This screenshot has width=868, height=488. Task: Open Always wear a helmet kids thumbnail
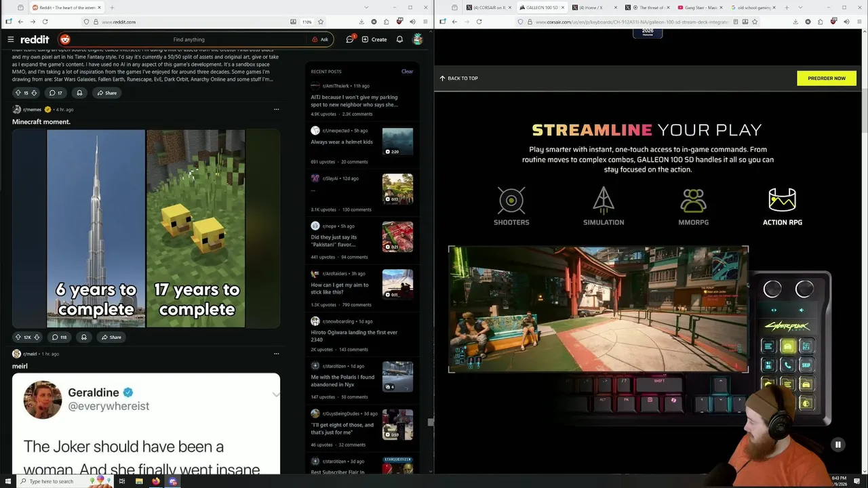tap(397, 142)
